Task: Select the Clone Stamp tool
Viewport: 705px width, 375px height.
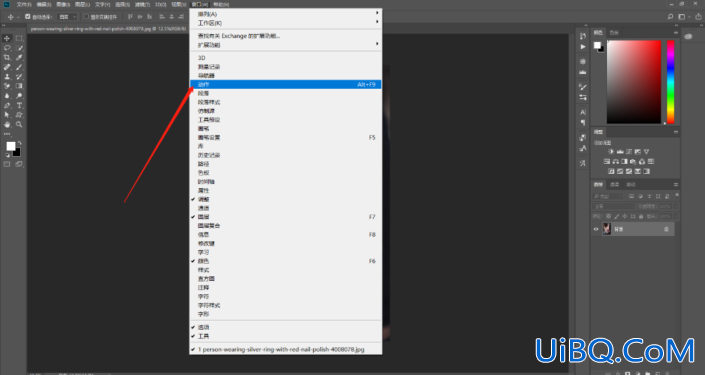Action: (7, 77)
